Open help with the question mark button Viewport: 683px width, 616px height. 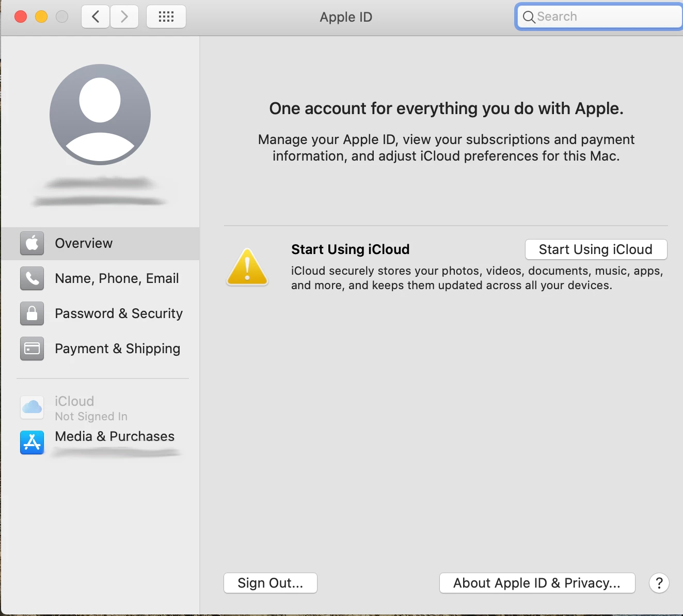(x=659, y=583)
